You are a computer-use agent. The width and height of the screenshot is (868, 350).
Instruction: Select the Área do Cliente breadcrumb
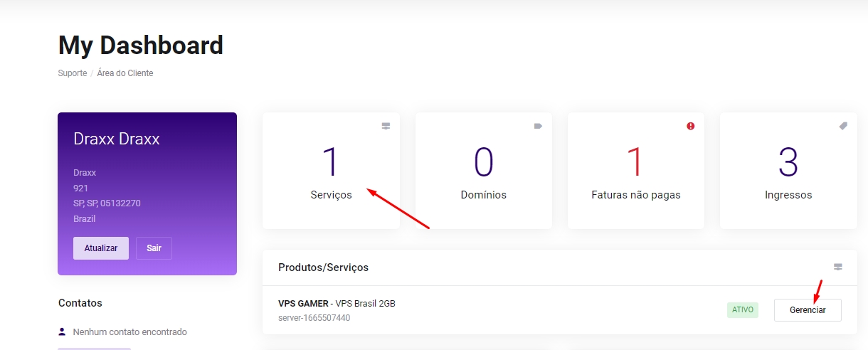[125, 73]
